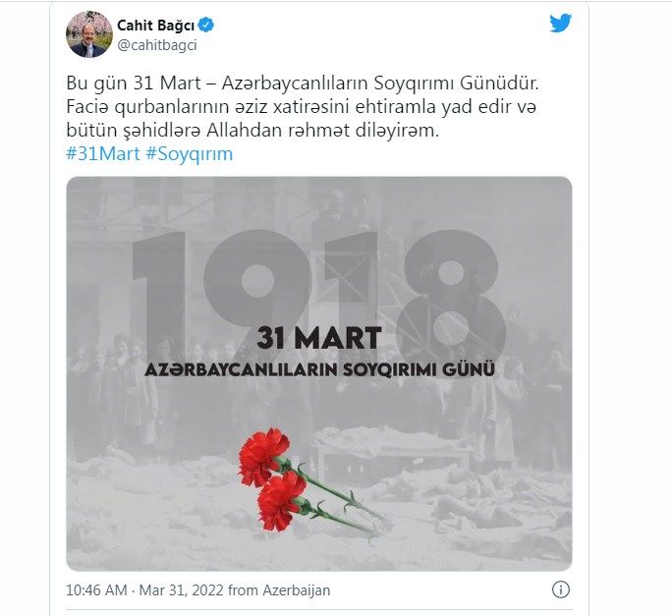Open Cahit Bağcı's profile avatar

tap(89, 34)
